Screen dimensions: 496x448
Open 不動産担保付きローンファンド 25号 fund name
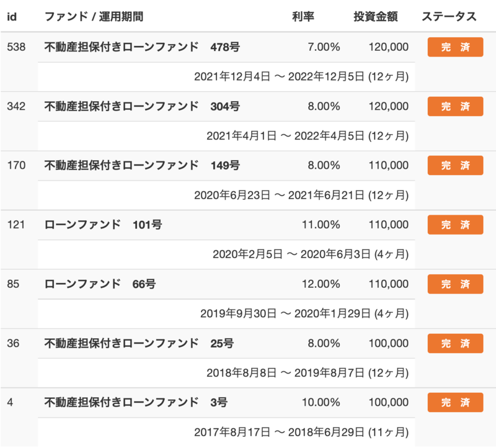(139, 343)
